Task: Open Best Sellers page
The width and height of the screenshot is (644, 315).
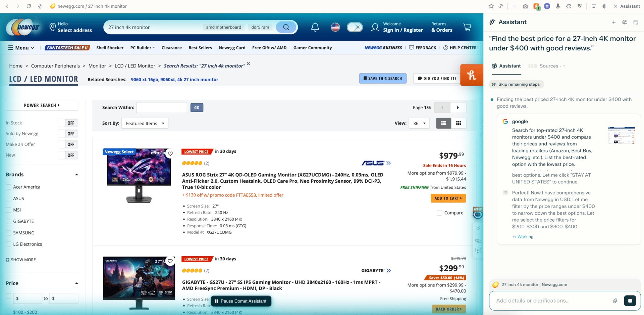Action: [200, 48]
